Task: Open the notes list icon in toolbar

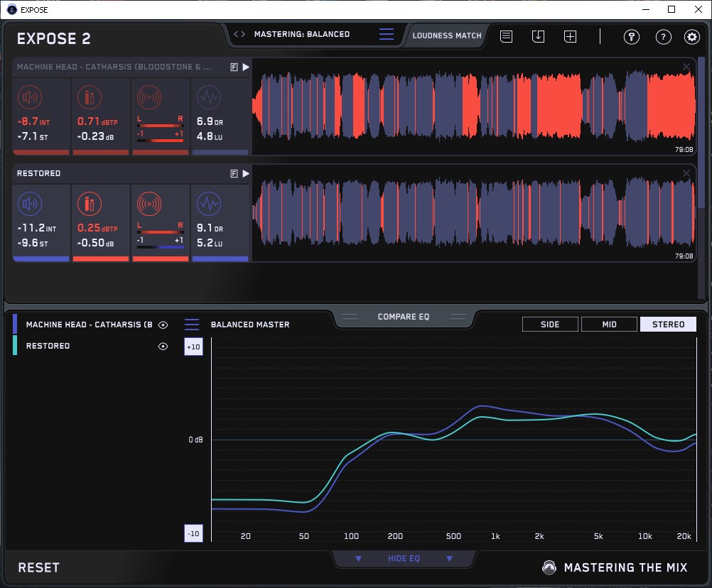Action: (x=506, y=36)
